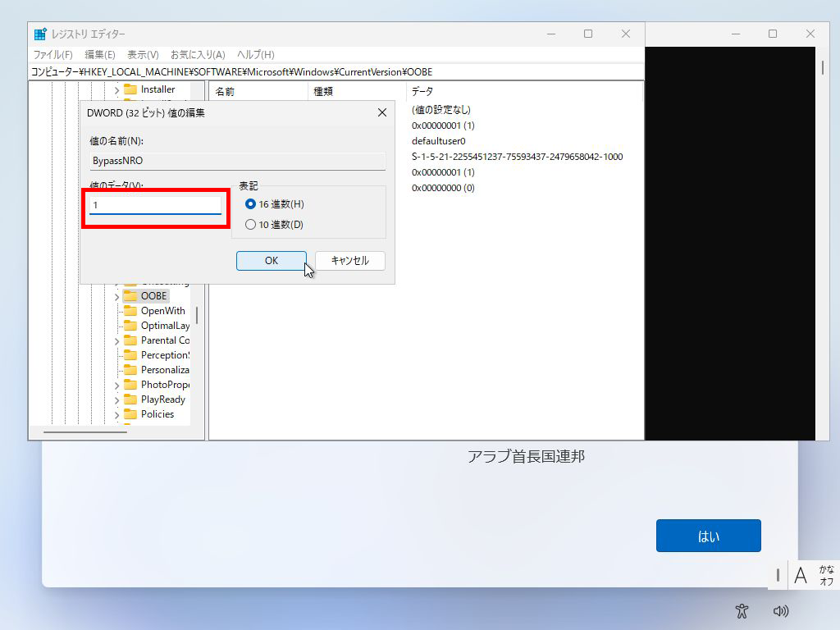
Task: Click the IME input mode A indicator
Action: (801, 576)
